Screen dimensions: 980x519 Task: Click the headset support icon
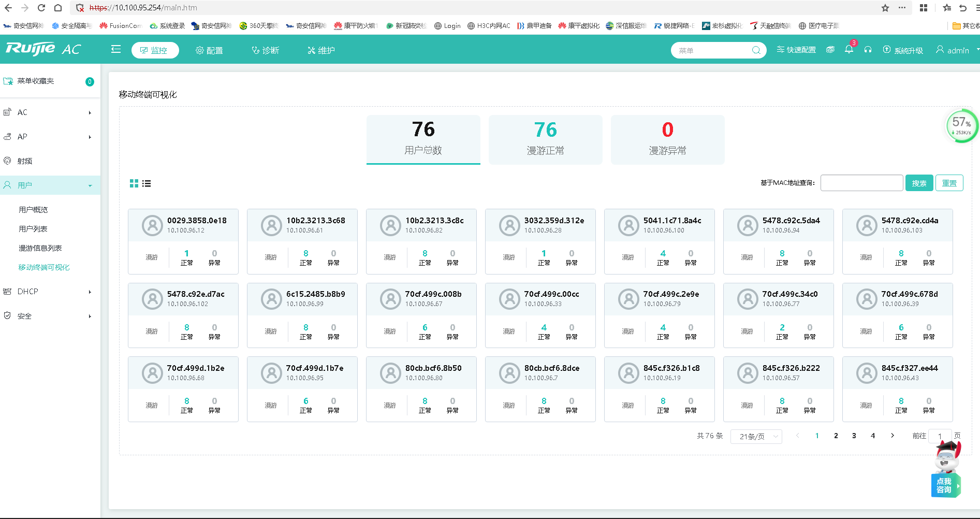pyautogui.click(x=868, y=50)
